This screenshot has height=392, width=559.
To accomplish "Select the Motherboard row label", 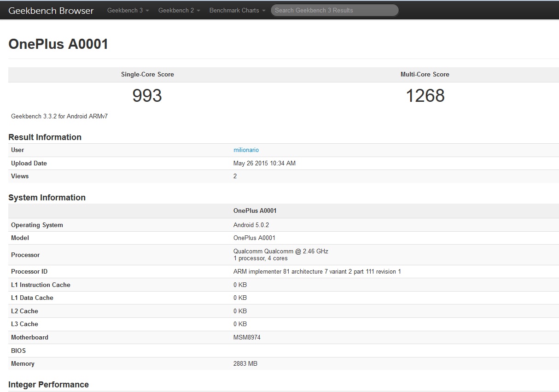I will pyautogui.click(x=29, y=338).
